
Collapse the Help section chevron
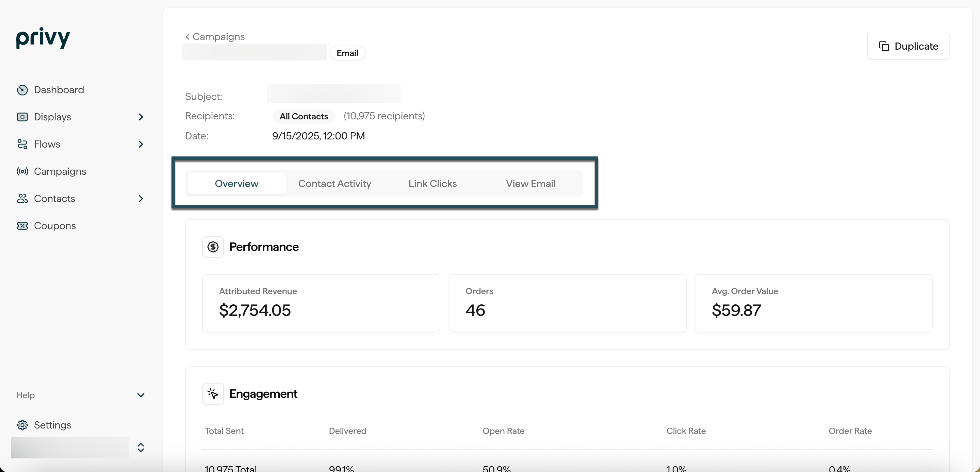tap(141, 395)
